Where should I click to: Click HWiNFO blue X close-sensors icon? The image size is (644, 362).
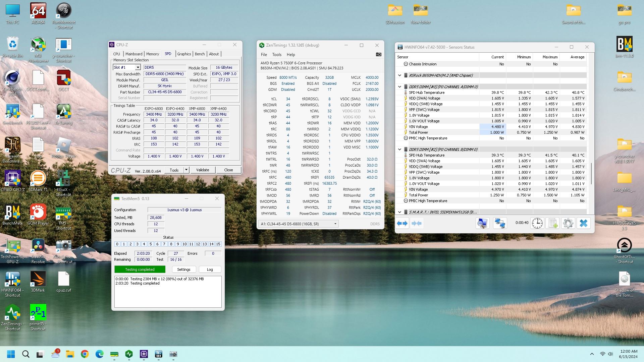pos(584,223)
